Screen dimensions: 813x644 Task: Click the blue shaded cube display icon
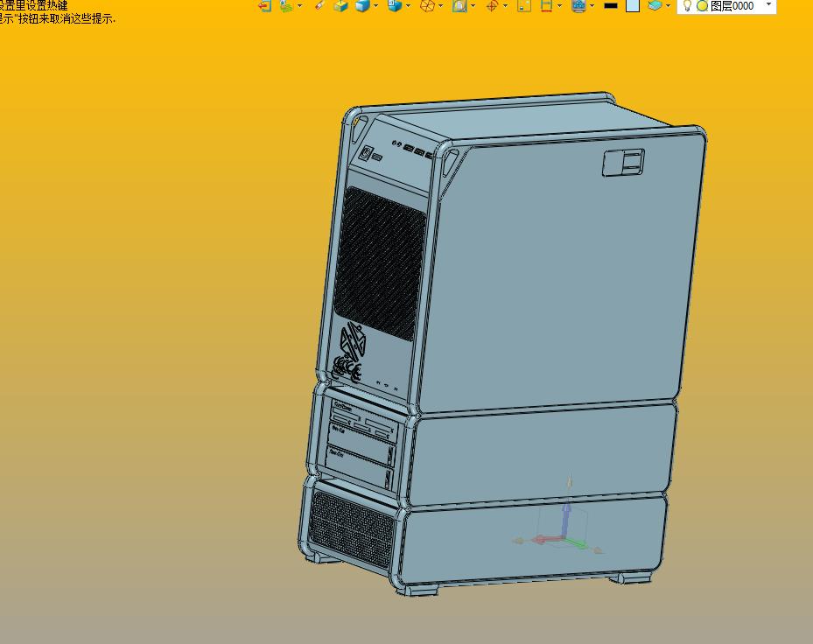(x=362, y=6)
